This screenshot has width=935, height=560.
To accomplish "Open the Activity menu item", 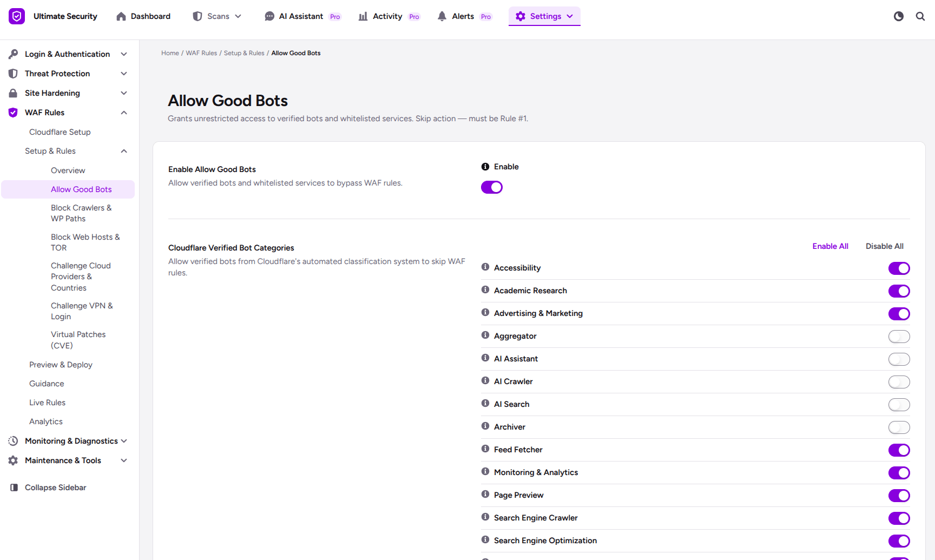I will coord(389,16).
